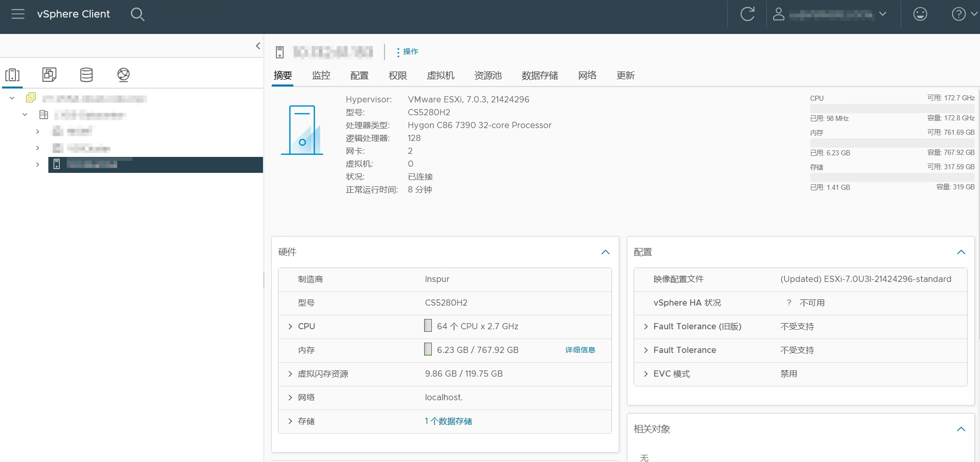Open the hamburger navigation menu
980x462 pixels.
18,14
